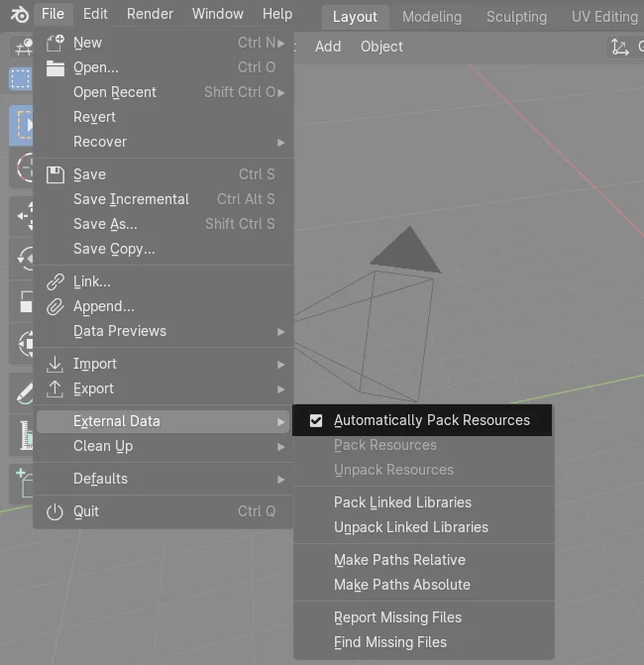Click the Save disk icon
644x665 pixels.
pyautogui.click(x=55, y=174)
